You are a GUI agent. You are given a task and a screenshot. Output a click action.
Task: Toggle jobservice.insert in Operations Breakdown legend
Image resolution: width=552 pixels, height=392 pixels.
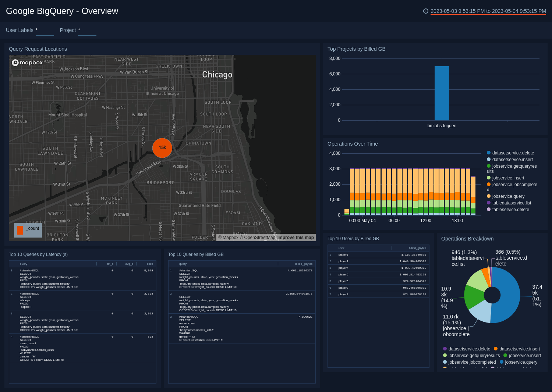coord(522,356)
